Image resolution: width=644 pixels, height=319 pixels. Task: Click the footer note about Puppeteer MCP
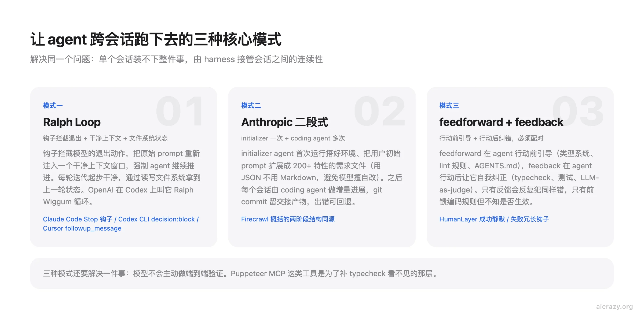(x=241, y=273)
